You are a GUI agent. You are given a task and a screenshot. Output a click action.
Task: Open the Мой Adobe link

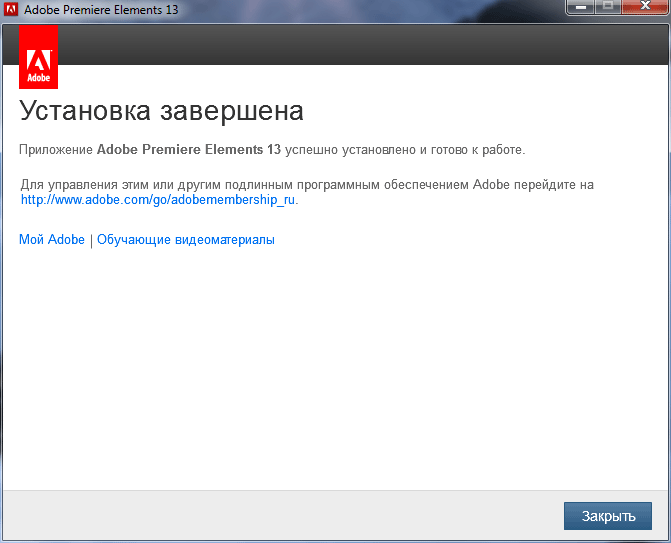52,240
